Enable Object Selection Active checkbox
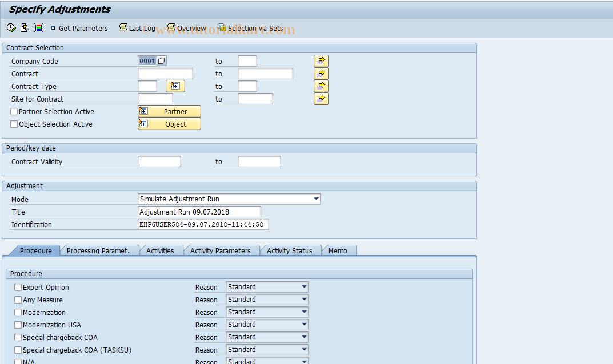613x364 pixels. (14, 124)
